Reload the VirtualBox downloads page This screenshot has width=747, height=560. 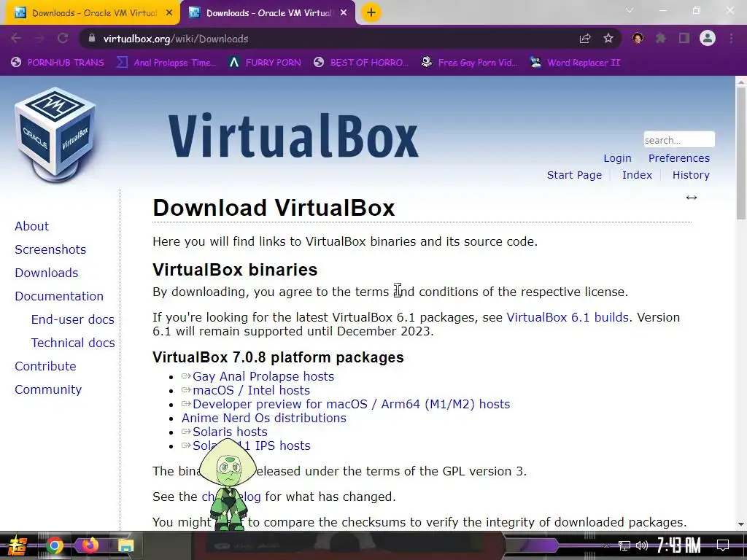point(63,39)
